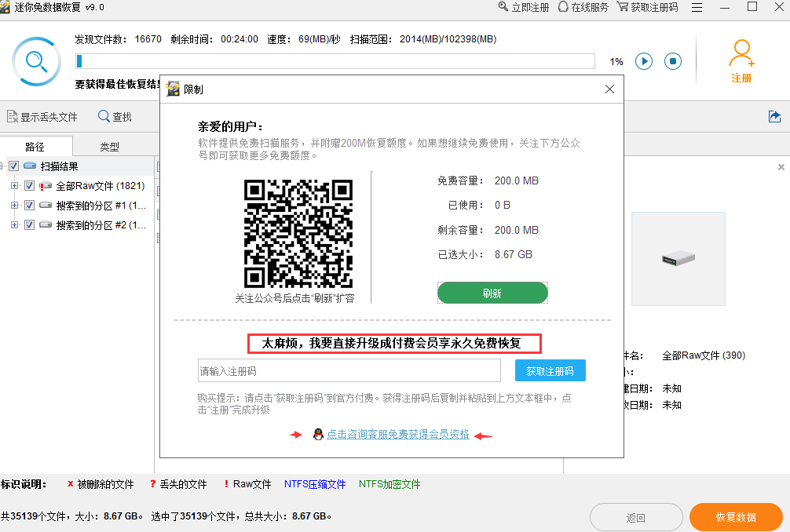Click the play/resume scan icon
The image size is (790, 532).
643,61
